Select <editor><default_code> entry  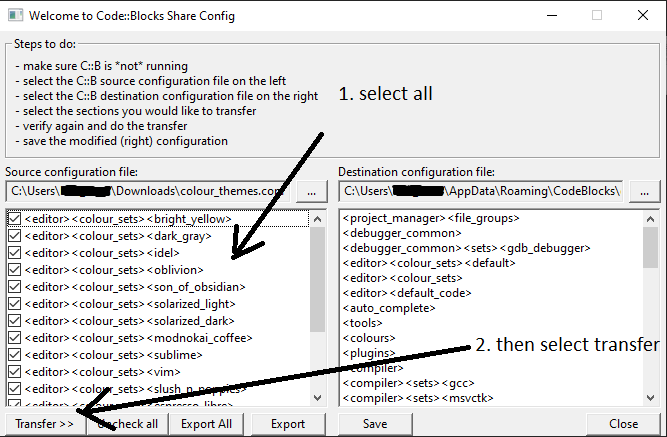click(407, 293)
